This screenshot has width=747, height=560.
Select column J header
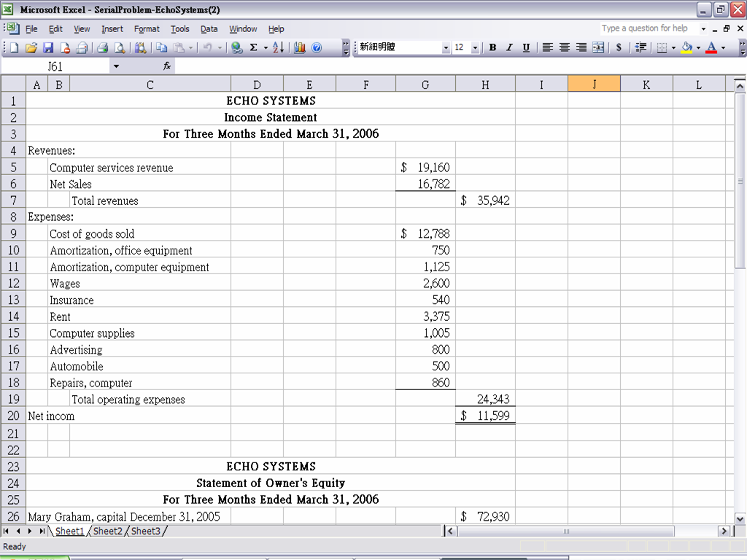[594, 85]
